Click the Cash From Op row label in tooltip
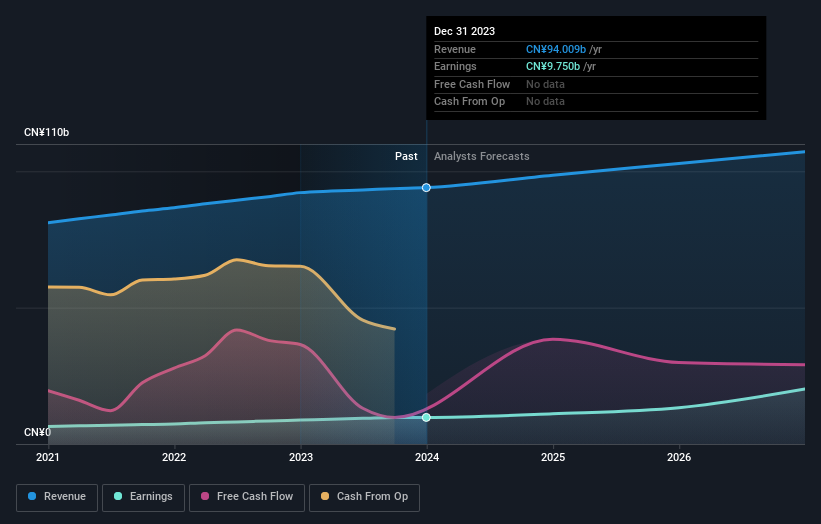 click(470, 102)
